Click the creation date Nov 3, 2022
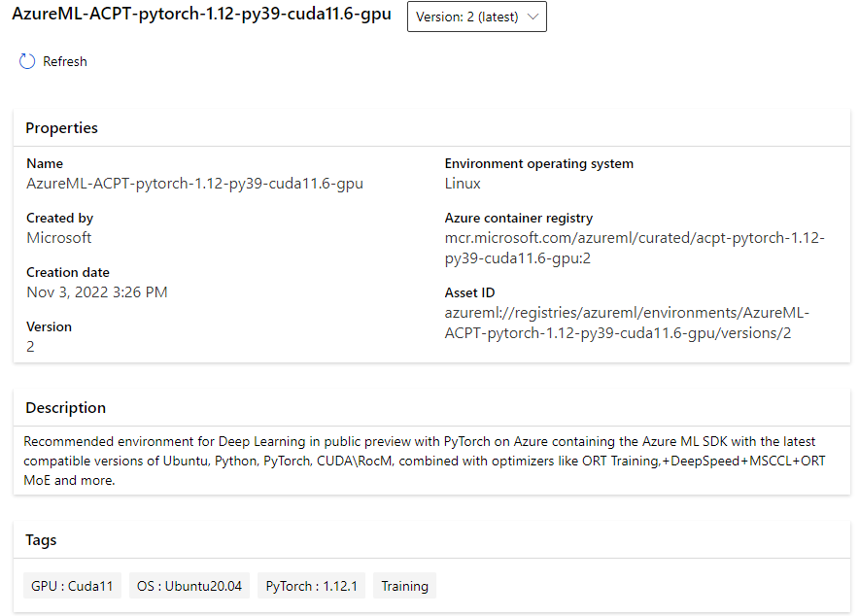 click(x=97, y=291)
